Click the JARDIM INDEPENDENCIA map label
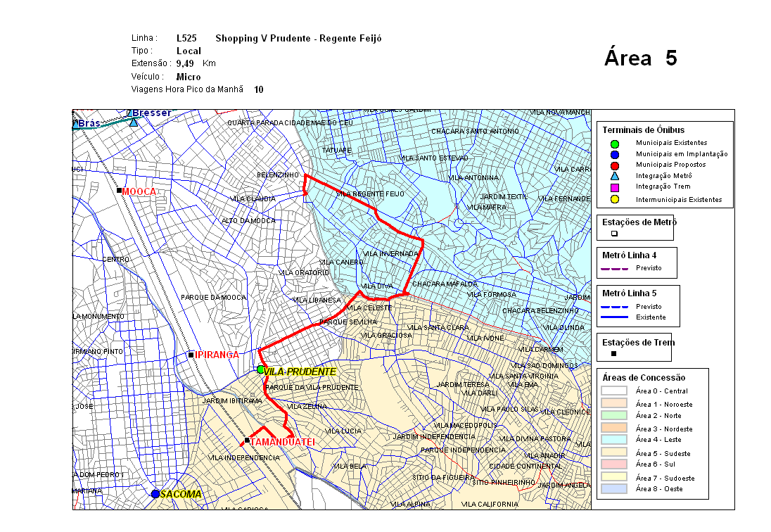This screenshot has height=532, width=771. tap(434, 436)
